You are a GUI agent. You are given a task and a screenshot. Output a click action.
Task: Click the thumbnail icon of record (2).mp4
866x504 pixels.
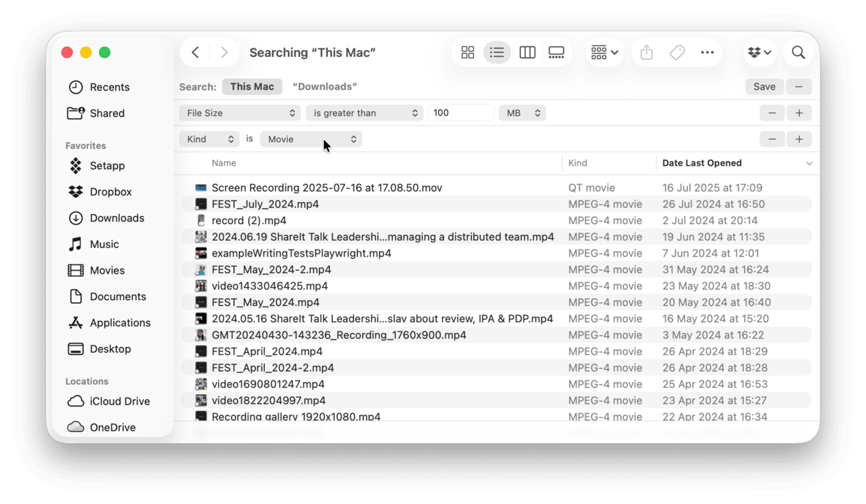tap(201, 221)
